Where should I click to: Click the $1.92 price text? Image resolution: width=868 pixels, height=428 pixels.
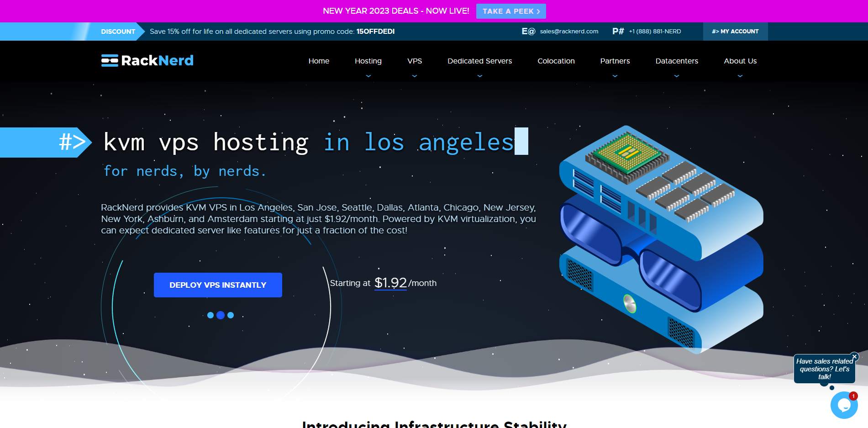pyautogui.click(x=390, y=283)
